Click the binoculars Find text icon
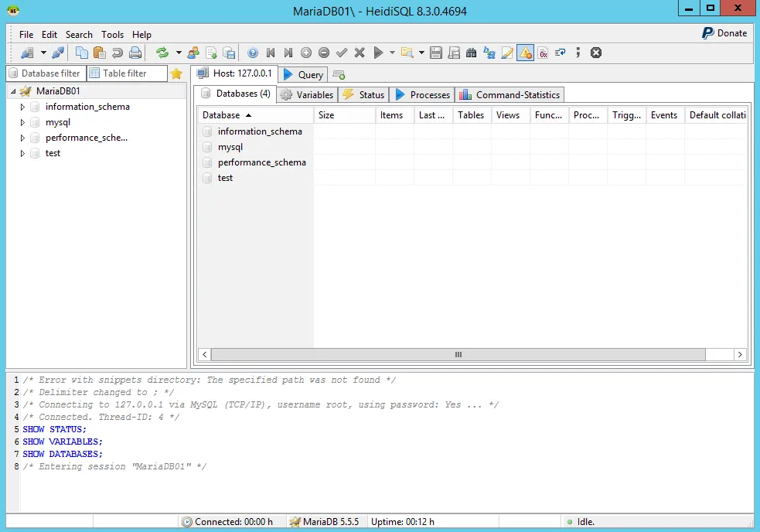Image resolution: width=760 pixels, height=532 pixels. pyautogui.click(x=471, y=53)
